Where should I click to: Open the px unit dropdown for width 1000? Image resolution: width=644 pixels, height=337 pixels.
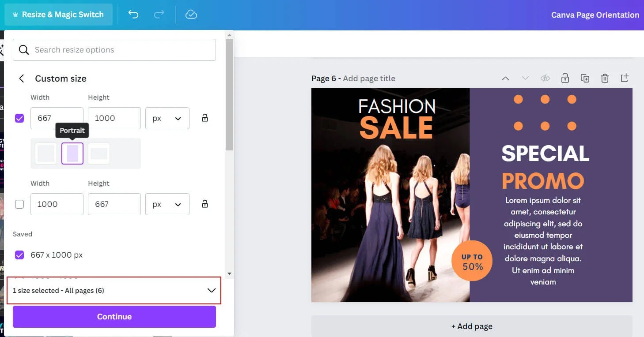167,204
